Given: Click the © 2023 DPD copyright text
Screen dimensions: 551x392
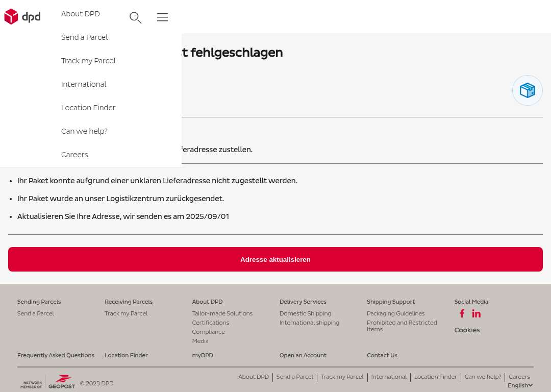Looking at the screenshot, I should [96, 383].
